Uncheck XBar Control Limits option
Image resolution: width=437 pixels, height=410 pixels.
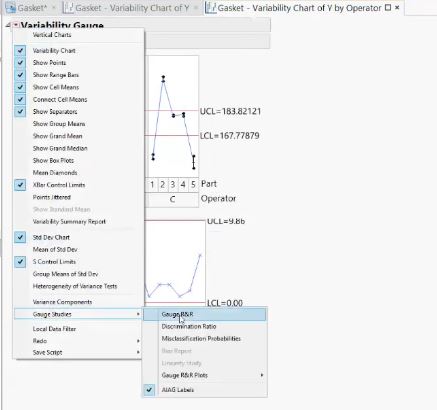(x=20, y=185)
